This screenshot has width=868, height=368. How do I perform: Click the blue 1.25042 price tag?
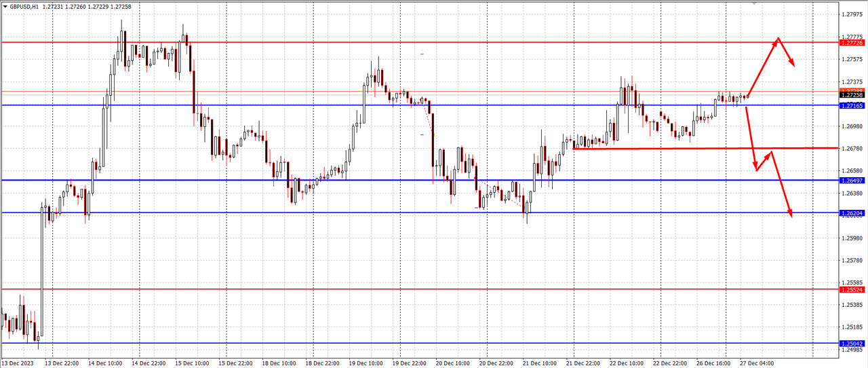point(852,344)
